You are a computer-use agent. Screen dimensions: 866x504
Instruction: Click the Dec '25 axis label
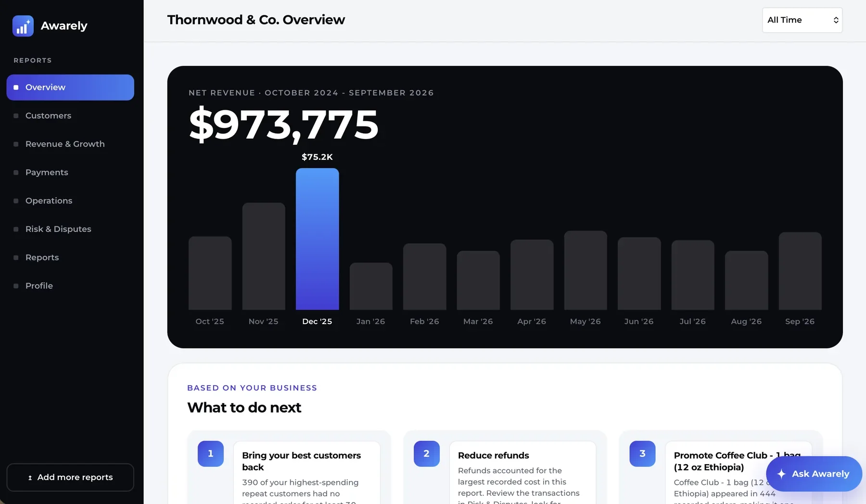click(317, 322)
